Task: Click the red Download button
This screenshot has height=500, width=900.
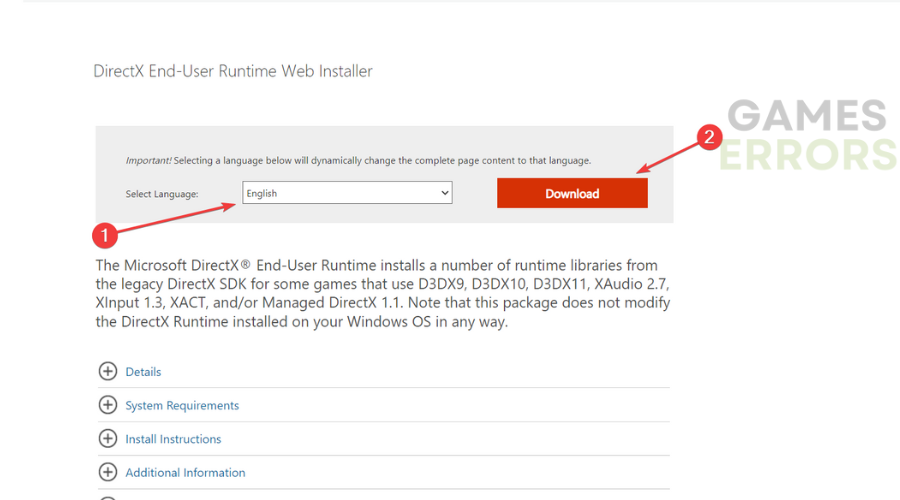Action: (572, 193)
